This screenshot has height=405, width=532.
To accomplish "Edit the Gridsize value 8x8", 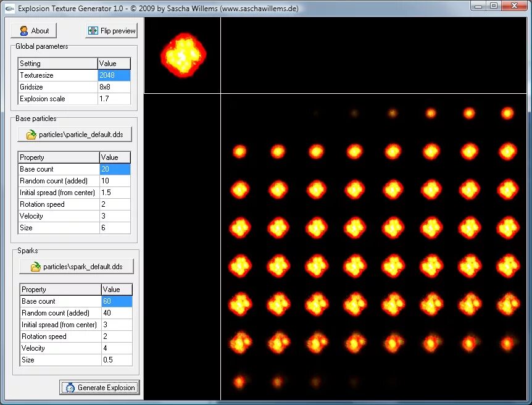I will click(114, 87).
